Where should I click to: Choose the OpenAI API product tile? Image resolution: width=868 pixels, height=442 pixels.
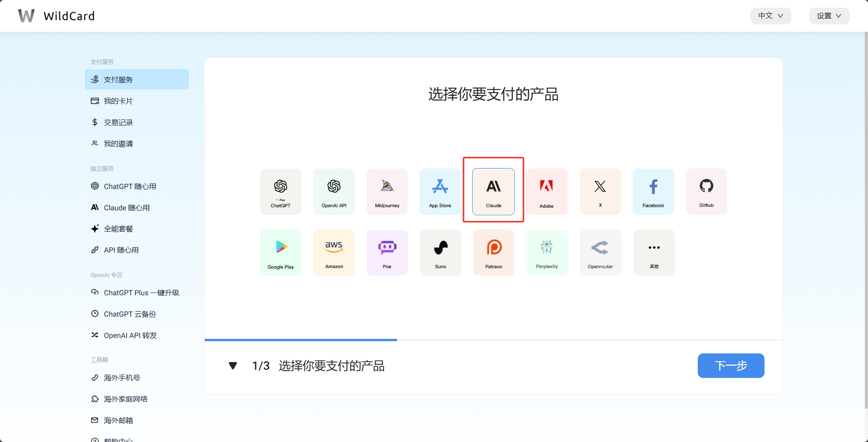pyautogui.click(x=334, y=192)
